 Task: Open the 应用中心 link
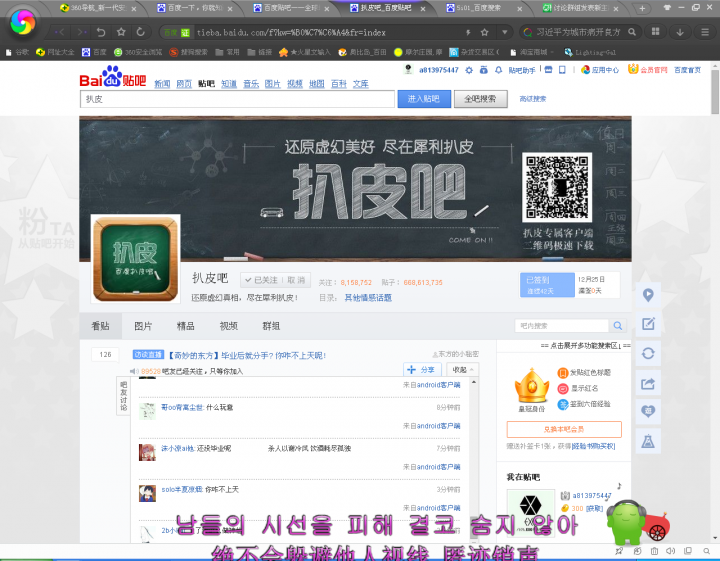click(x=600, y=70)
